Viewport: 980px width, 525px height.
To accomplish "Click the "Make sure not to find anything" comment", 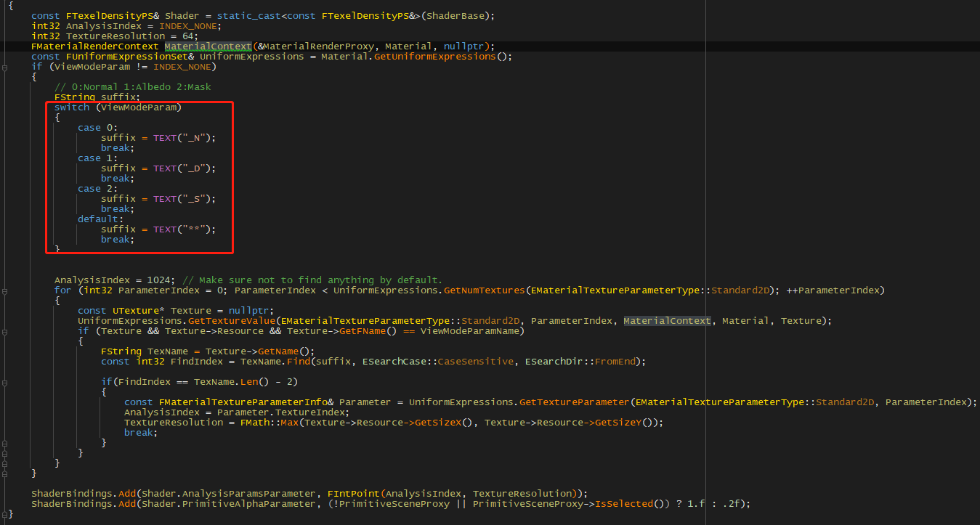I will [x=312, y=280].
